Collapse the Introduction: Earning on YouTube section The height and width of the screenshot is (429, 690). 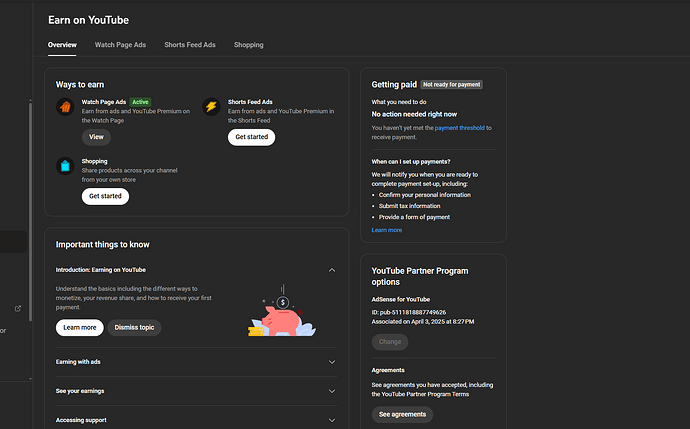[332, 270]
